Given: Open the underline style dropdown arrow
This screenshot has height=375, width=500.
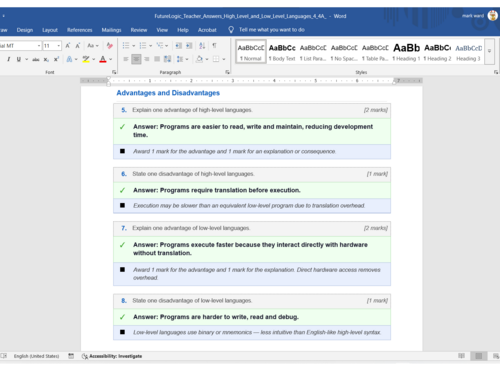Looking at the screenshot, I should (x=27, y=59).
